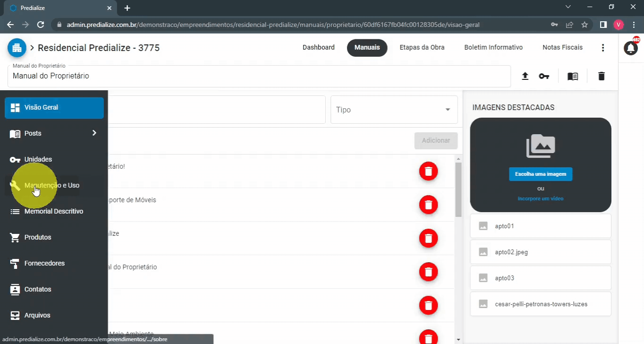644x344 pixels.
Task: Select Manutenção e Uso in sidebar
Action: click(x=52, y=185)
